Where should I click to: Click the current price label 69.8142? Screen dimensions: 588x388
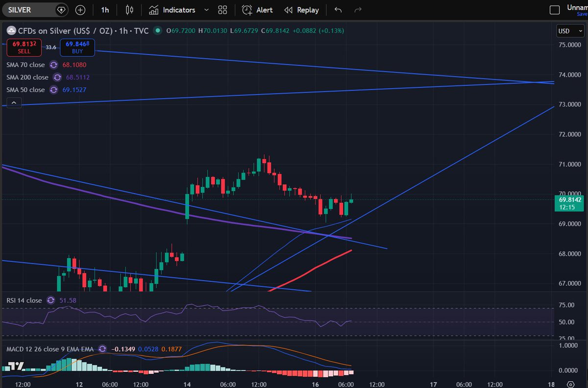[570, 200]
